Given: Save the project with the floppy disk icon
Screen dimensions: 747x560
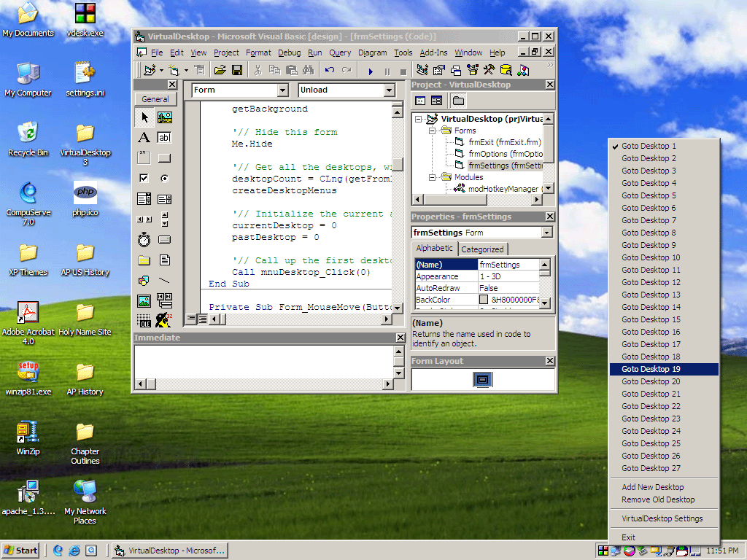Looking at the screenshot, I should 237,70.
